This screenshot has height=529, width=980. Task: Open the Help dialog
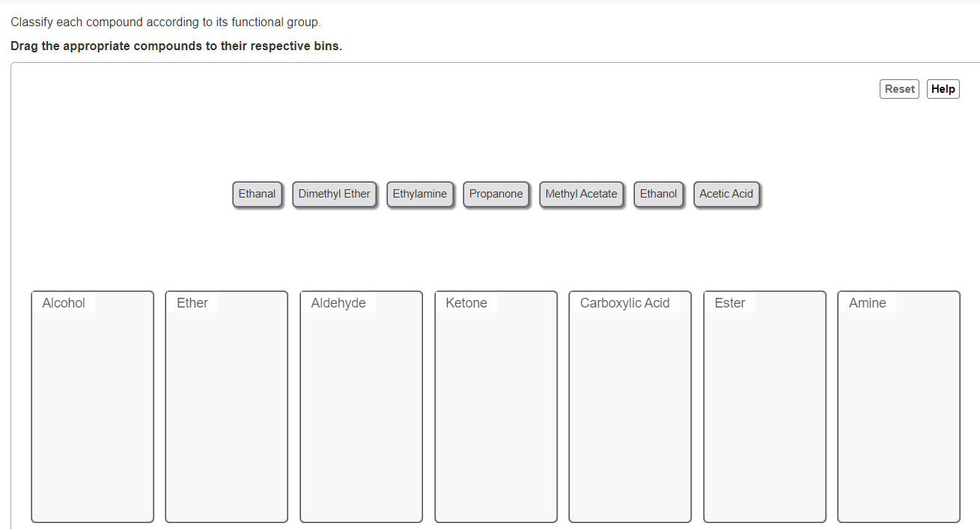(943, 88)
